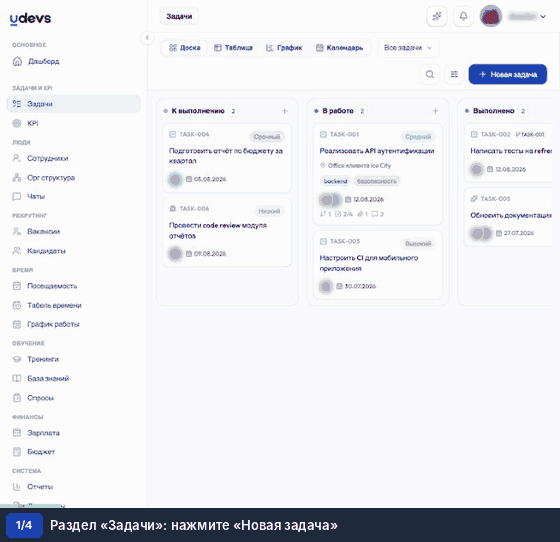Add a task to К выполнению column
560x542 pixels.
pyautogui.click(x=285, y=111)
